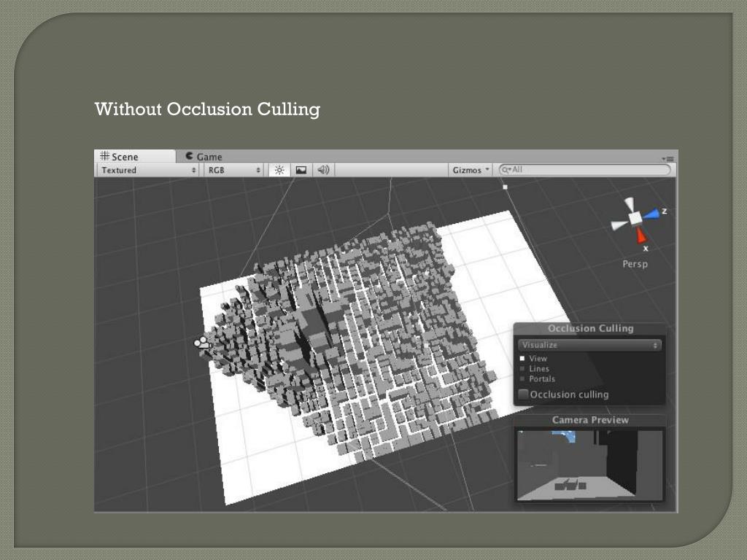Screen dimensions: 747x560
Task: Toggle the Portals checkbox
Action: tap(522, 379)
